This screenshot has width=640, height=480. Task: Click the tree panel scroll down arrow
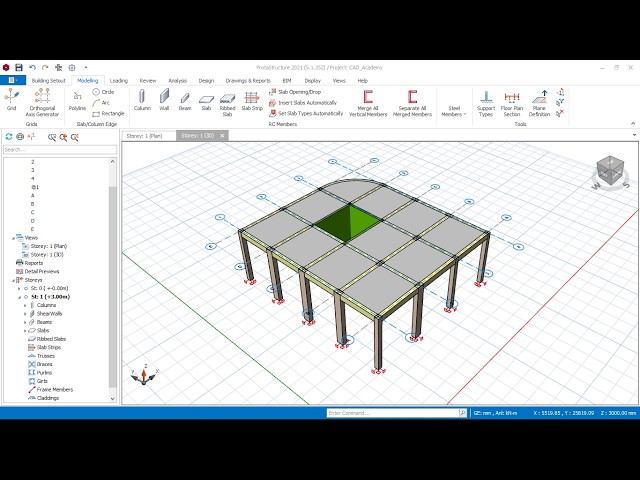[x=113, y=398]
